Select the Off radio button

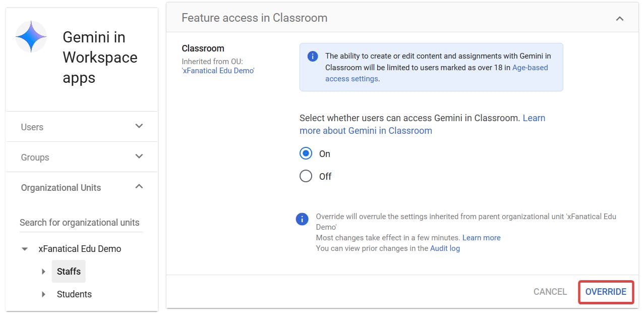306,176
